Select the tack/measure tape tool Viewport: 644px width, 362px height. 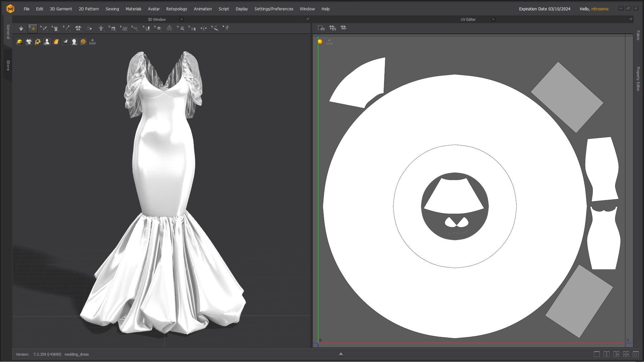[135, 28]
